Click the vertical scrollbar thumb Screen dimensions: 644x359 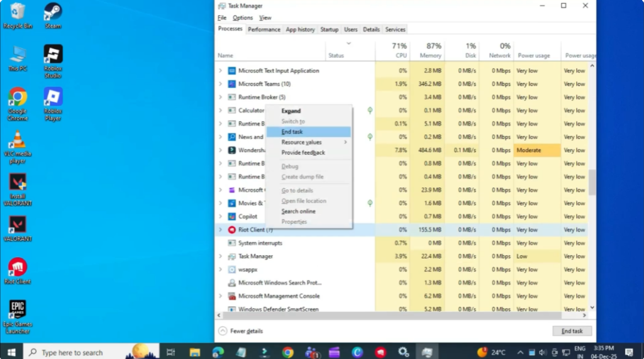(592, 182)
